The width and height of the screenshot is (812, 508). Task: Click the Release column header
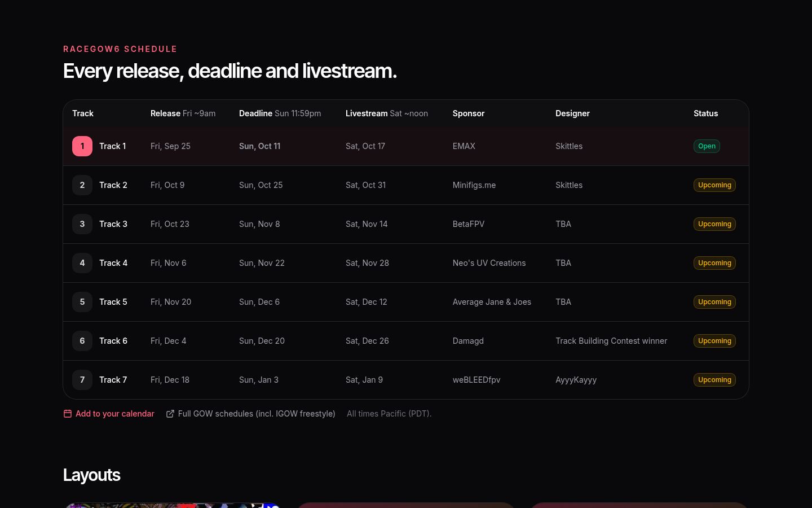(x=183, y=113)
